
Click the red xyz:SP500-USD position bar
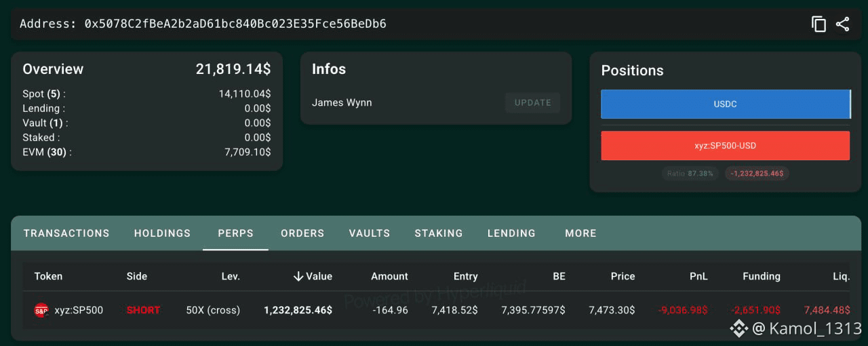click(726, 146)
